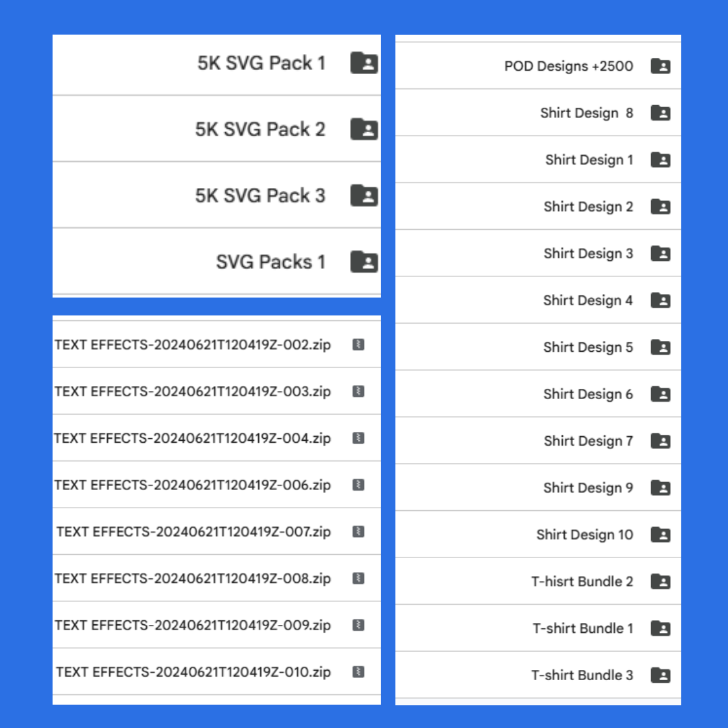Click the folder icon for Shirt Design 10
The width and height of the screenshot is (728, 728).
(660, 535)
